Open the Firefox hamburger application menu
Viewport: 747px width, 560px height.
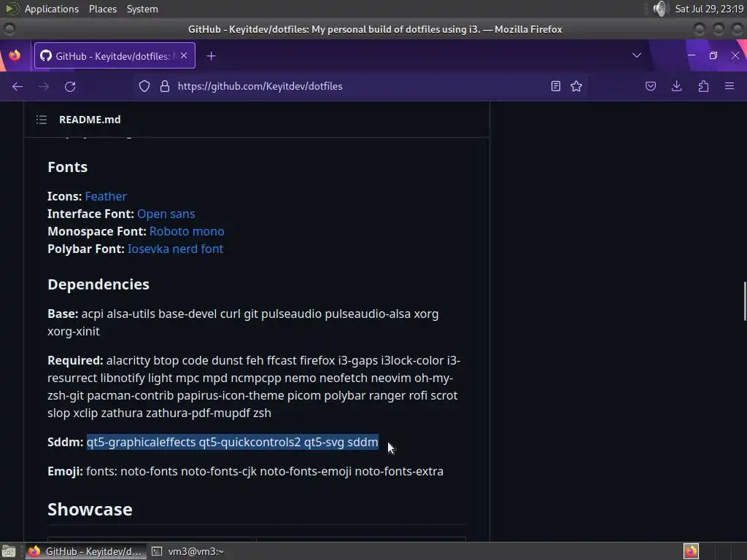729,86
